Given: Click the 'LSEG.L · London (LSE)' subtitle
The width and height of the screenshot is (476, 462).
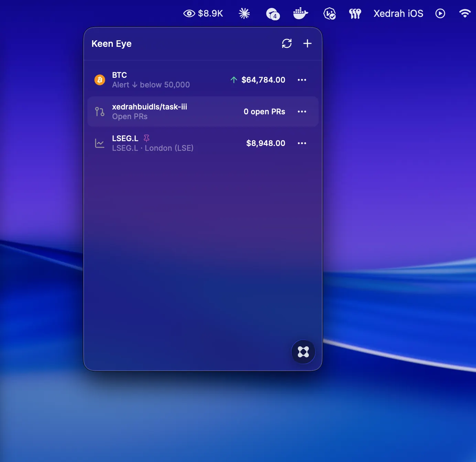Looking at the screenshot, I should [x=153, y=148].
